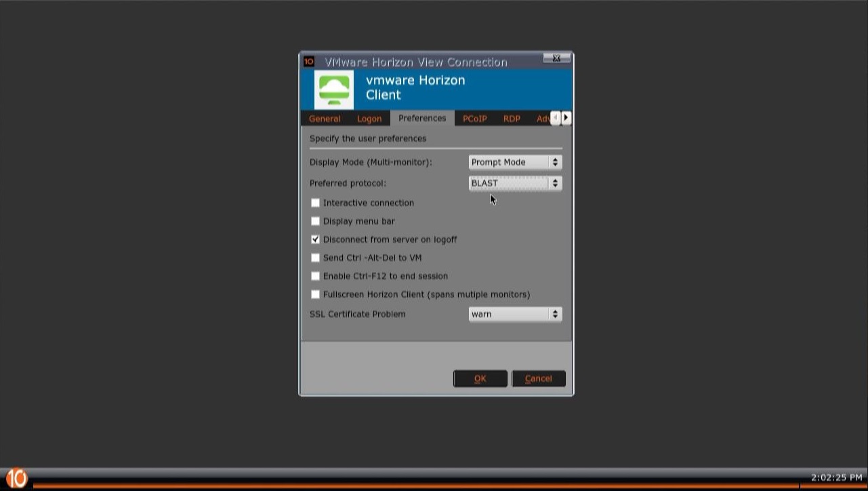The height and width of the screenshot is (491, 868).
Task: Click the 'vmware Horizon Client' banner title
Action: (415, 87)
